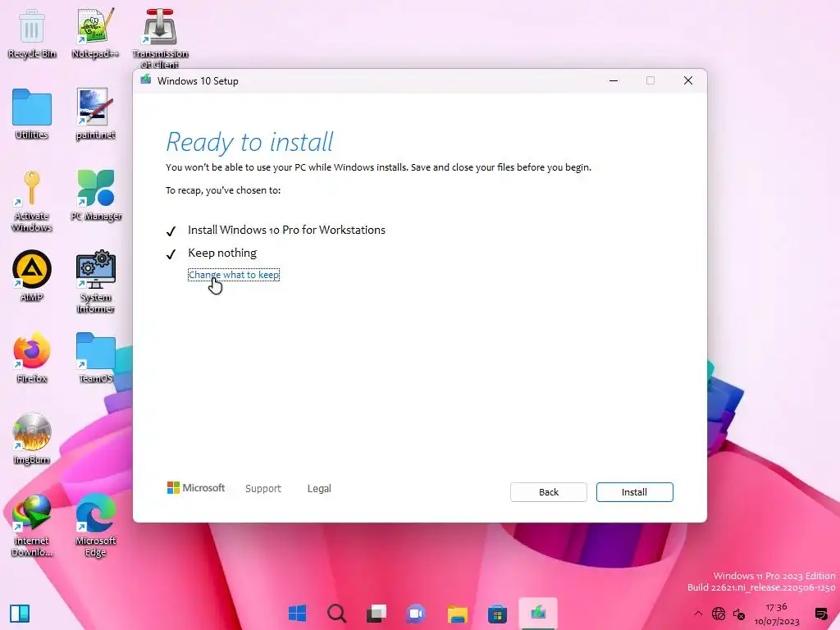Click the Install button
This screenshot has height=630, width=840.
click(x=634, y=492)
